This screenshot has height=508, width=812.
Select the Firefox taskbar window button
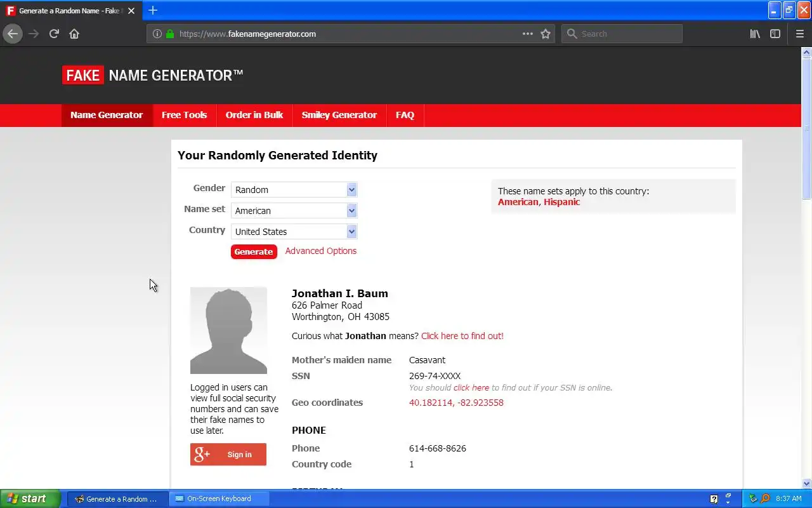(x=118, y=498)
